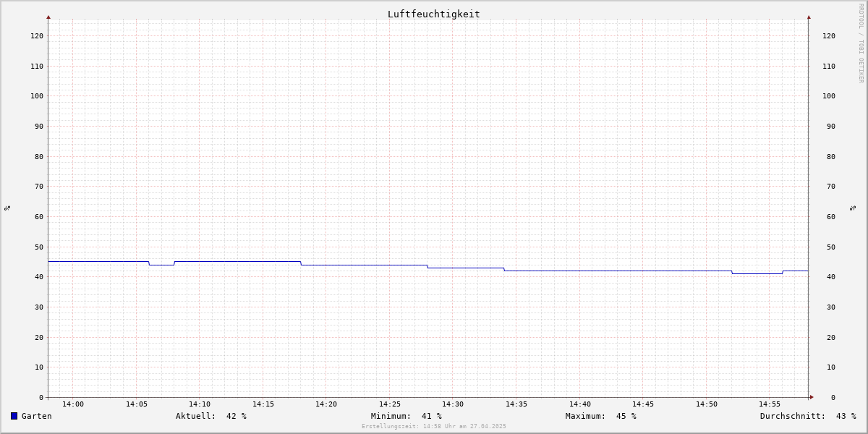Click the 14:55 time axis label
The width and height of the screenshot is (868, 434).
770,404
